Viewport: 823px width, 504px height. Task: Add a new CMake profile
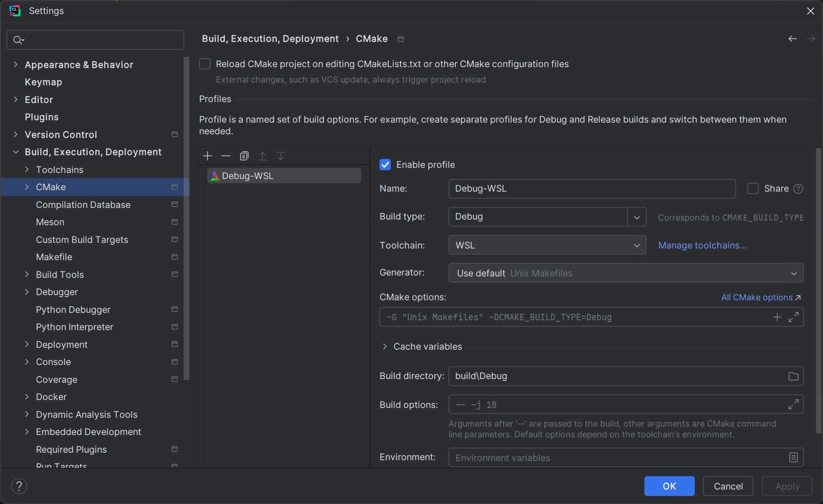(x=208, y=156)
